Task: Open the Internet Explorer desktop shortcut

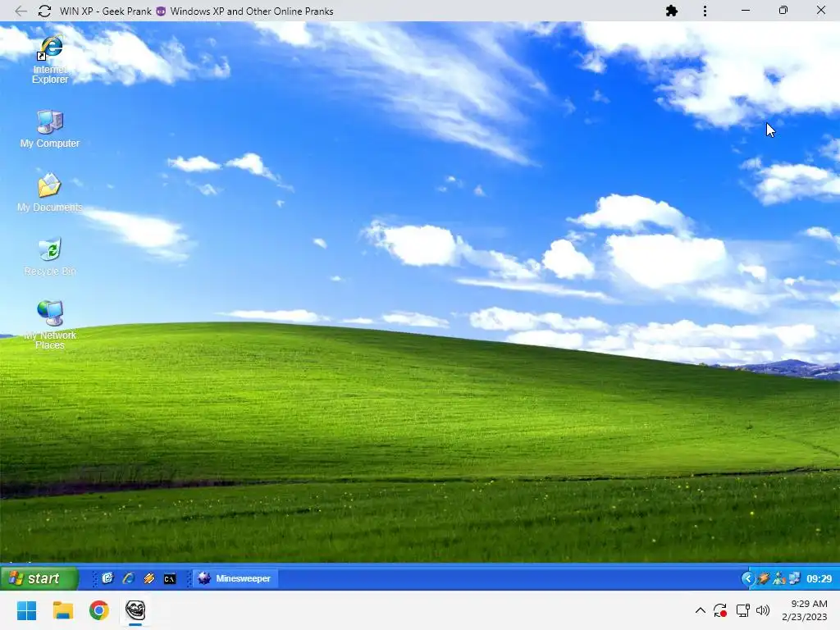Action: tap(50, 60)
